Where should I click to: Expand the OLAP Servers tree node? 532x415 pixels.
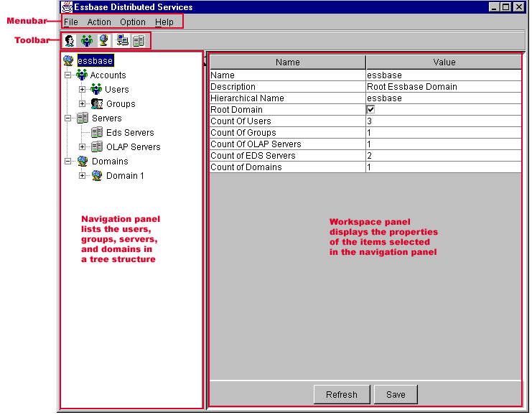[82, 147]
